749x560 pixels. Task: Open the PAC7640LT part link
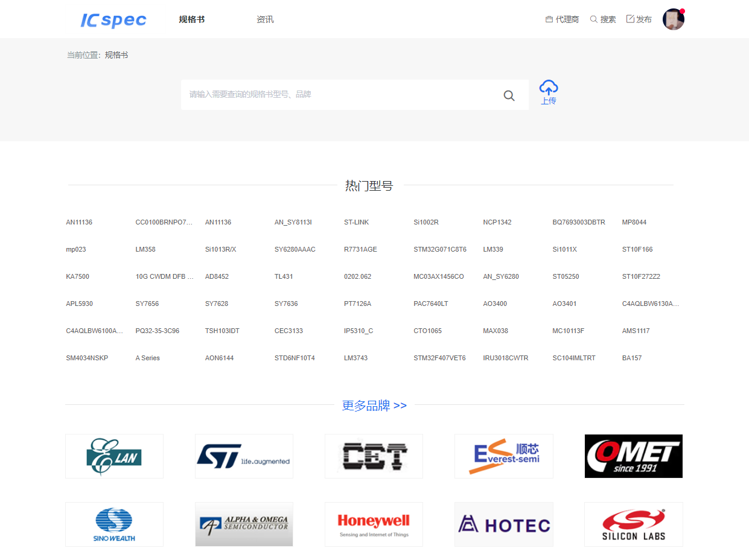coord(431,304)
